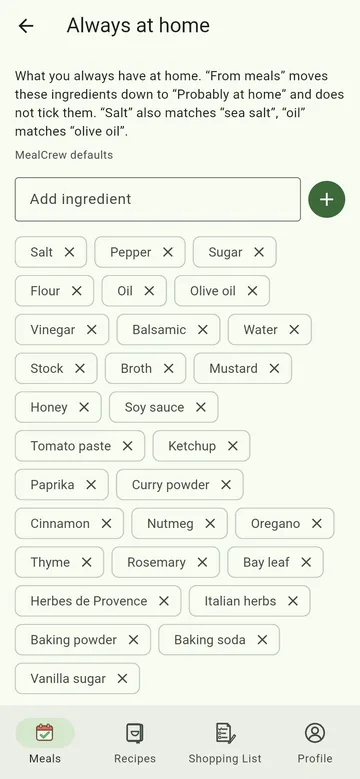The image size is (360, 779).
Task: Remove Baking soda via X icon
Action: click(262, 640)
